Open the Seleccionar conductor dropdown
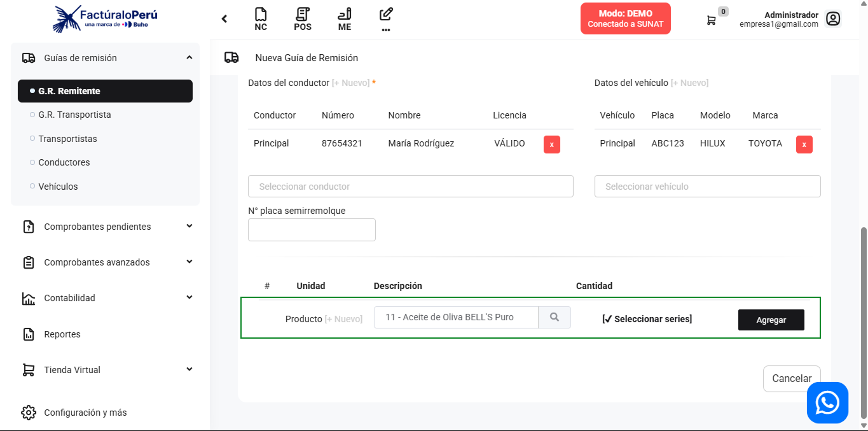Viewport: 868px width, 431px height. (410, 187)
